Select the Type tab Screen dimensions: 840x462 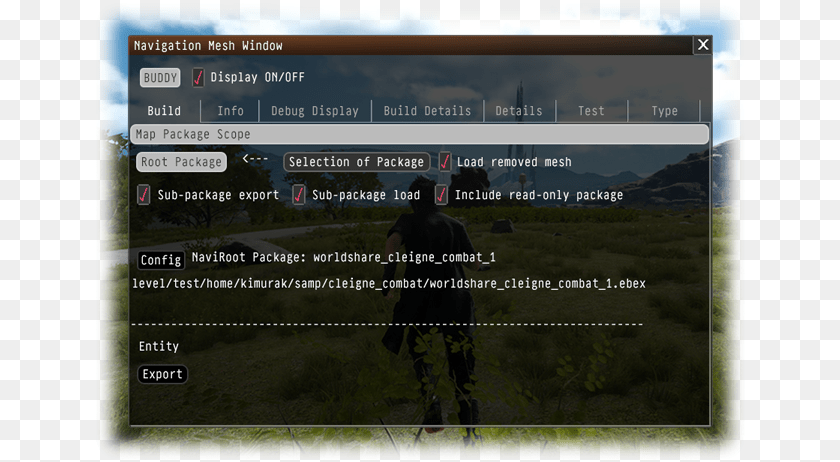(x=664, y=111)
